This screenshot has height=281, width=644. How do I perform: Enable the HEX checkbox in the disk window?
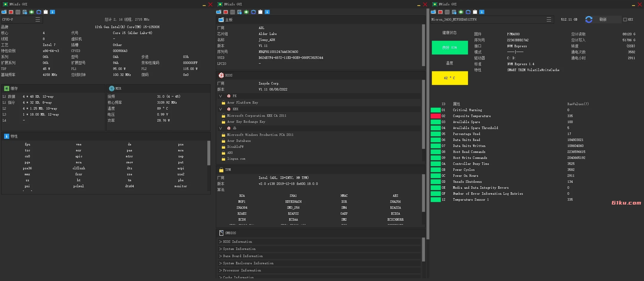625,19
